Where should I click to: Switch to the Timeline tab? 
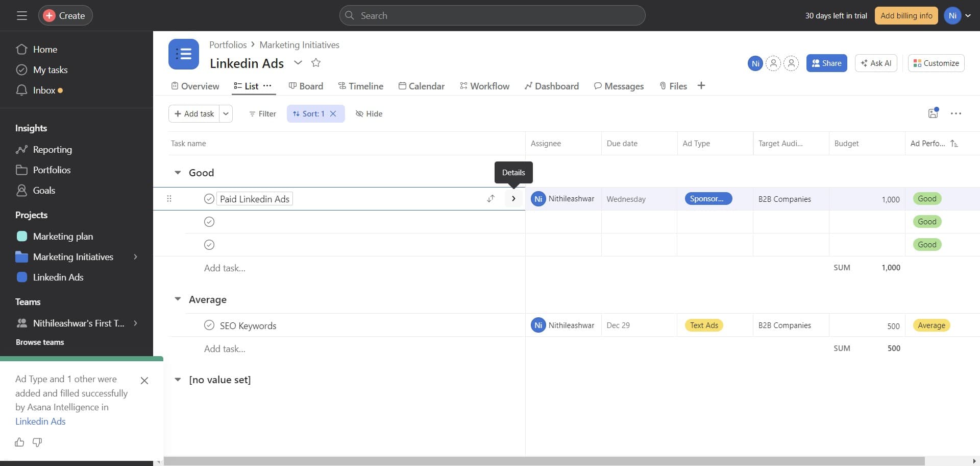click(361, 86)
